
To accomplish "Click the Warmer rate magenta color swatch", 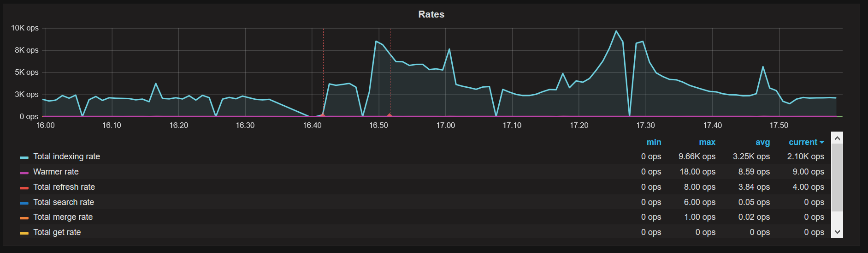I will pos(24,173).
